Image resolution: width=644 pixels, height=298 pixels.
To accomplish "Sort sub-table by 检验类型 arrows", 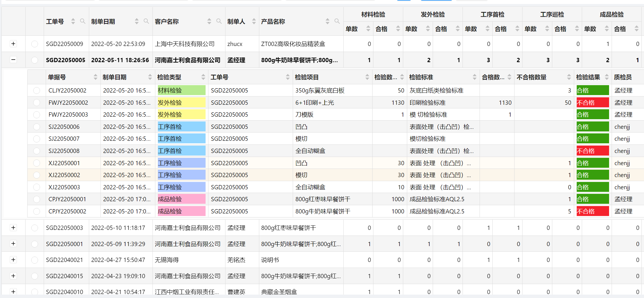I will click(x=203, y=77).
